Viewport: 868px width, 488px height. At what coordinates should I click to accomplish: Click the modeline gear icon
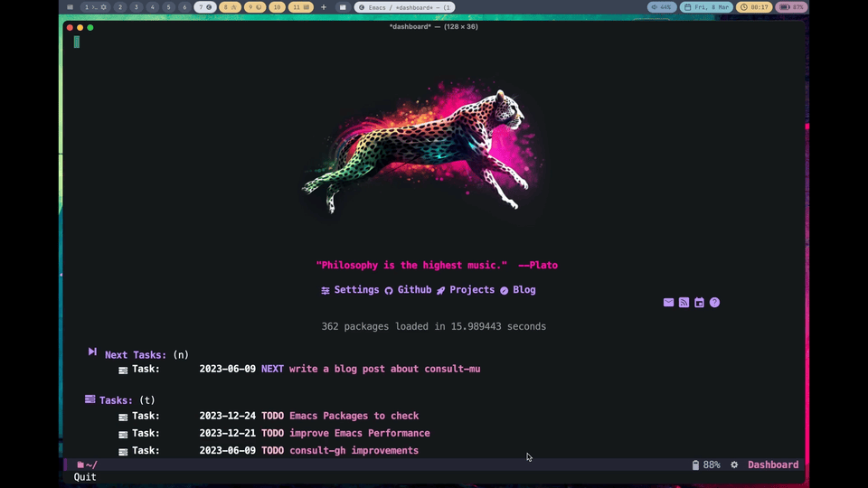[x=734, y=465]
